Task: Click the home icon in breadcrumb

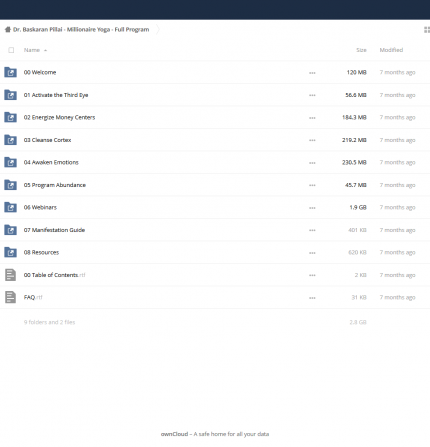Action: click(x=8, y=30)
